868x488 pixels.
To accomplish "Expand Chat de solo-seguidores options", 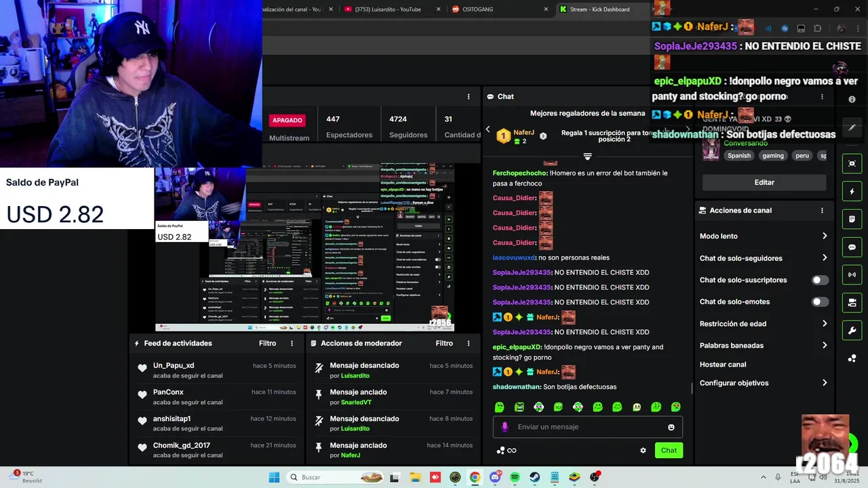I will click(x=825, y=258).
